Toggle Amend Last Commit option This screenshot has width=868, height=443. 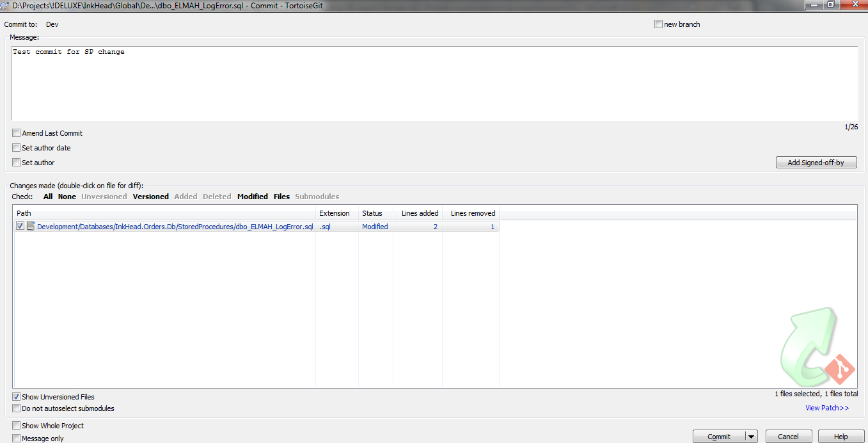click(x=17, y=133)
